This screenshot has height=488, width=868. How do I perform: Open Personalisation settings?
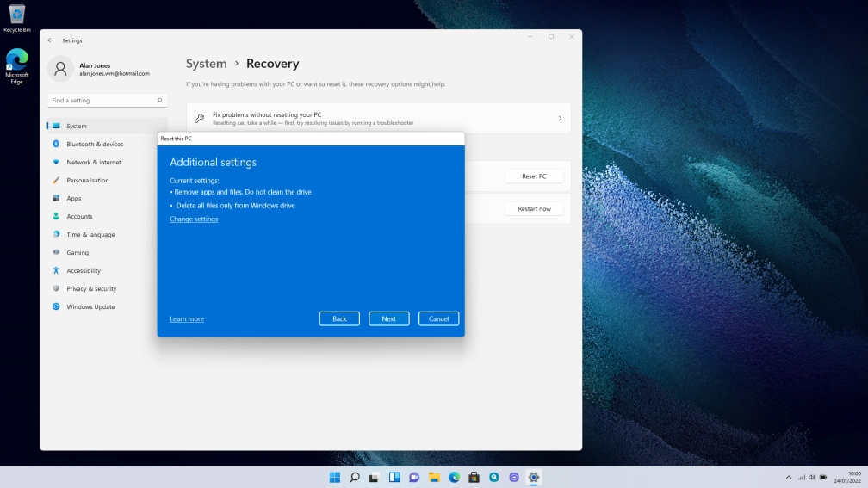pyautogui.click(x=108, y=181)
